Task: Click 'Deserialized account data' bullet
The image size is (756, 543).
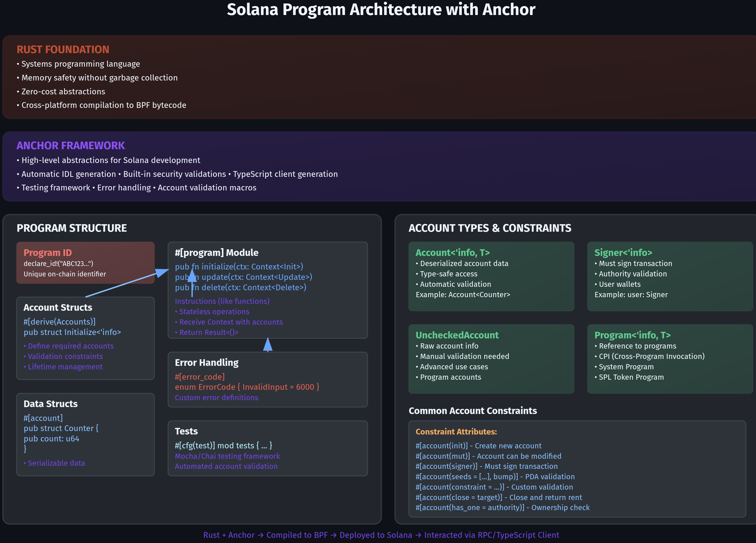Action: point(462,263)
